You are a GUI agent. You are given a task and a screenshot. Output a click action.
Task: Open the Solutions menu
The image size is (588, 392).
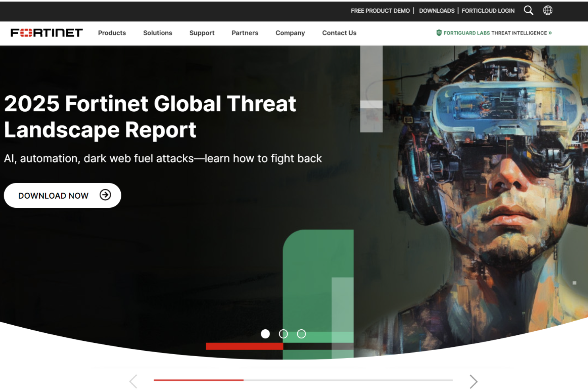(x=157, y=33)
